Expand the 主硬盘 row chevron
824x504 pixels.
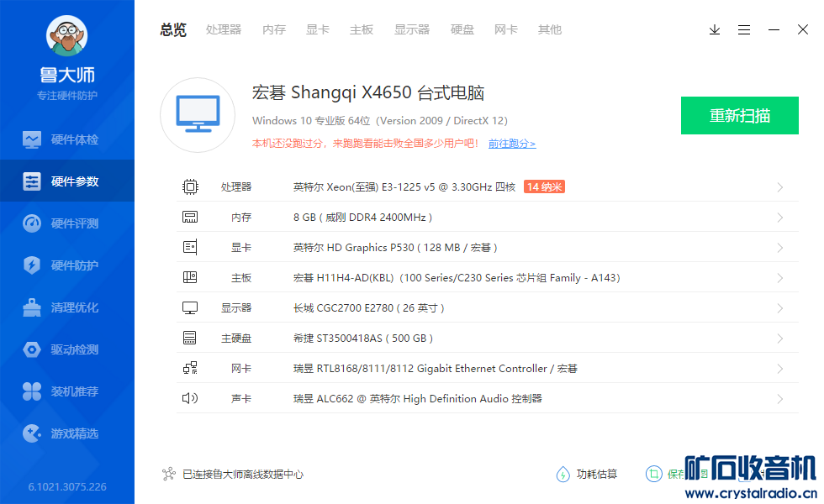[x=780, y=339]
